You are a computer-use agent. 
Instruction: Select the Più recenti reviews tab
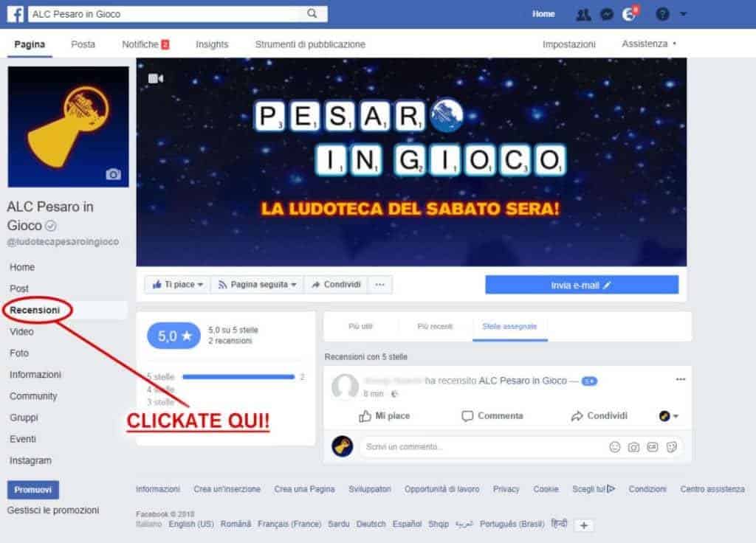(x=435, y=326)
